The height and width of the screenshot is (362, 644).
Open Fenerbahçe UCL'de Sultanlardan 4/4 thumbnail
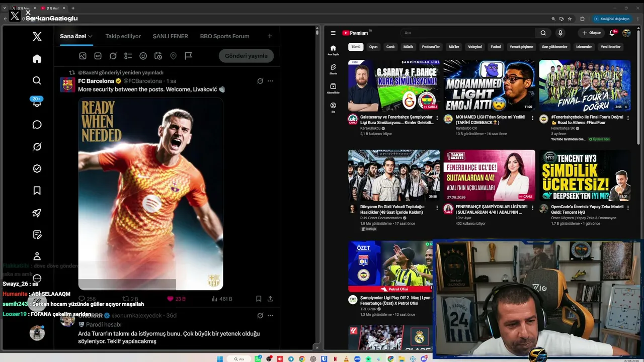(x=489, y=175)
